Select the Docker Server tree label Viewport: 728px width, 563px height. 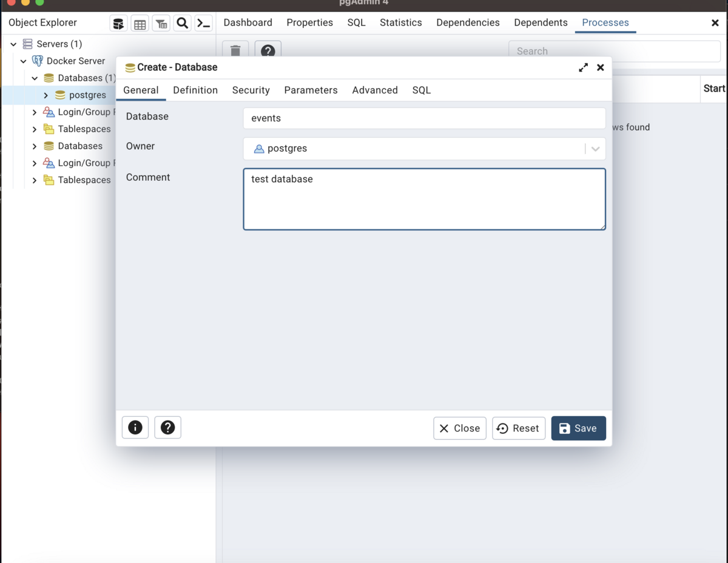[x=76, y=61]
